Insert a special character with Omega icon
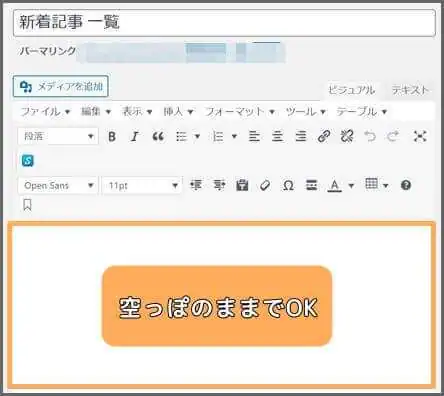The height and width of the screenshot is (396, 444). coord(288,185)
